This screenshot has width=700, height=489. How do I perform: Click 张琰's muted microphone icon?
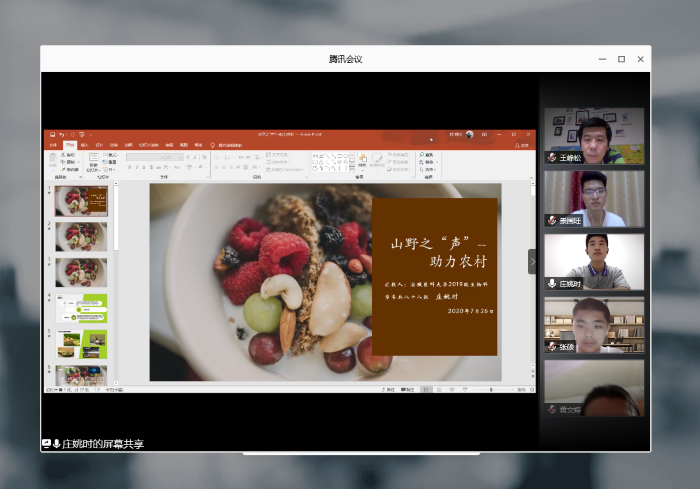[x=551, y=346]
